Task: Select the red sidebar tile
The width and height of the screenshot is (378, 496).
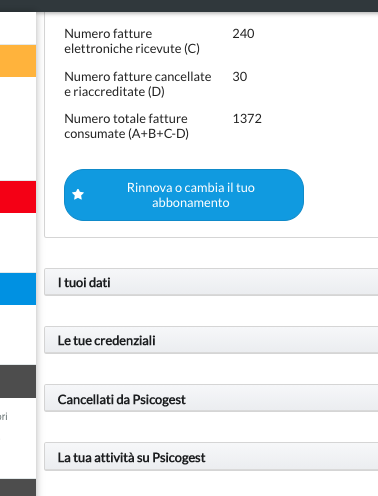Action: (18, 197)
